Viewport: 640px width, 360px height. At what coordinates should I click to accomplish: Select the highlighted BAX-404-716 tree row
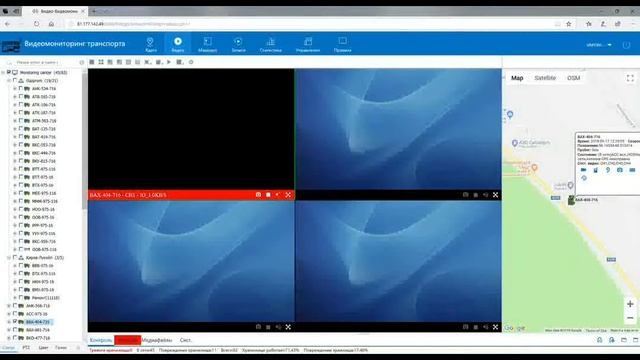(38, 322)
